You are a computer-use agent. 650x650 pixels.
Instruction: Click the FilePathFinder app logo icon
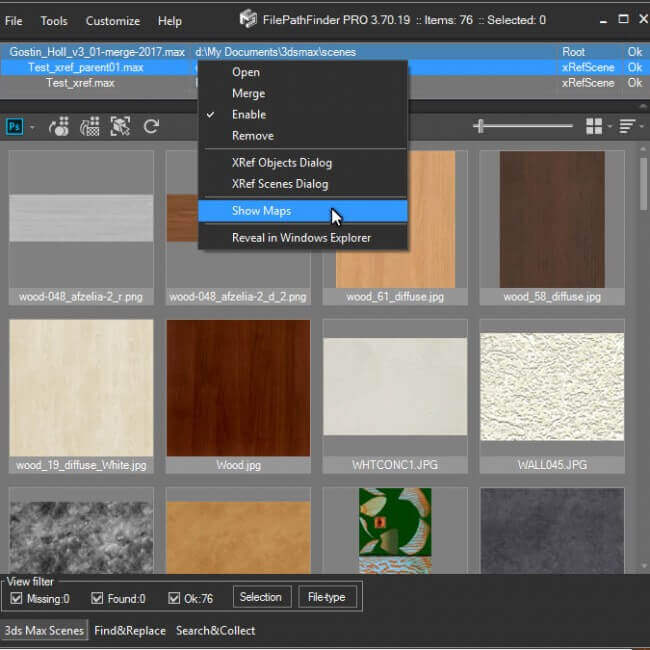pos(248,19)
